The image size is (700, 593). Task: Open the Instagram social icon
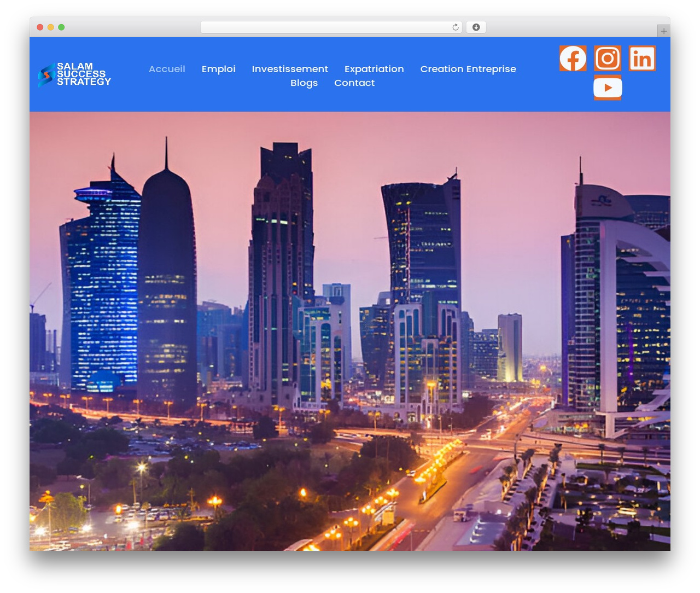[608, 59]
